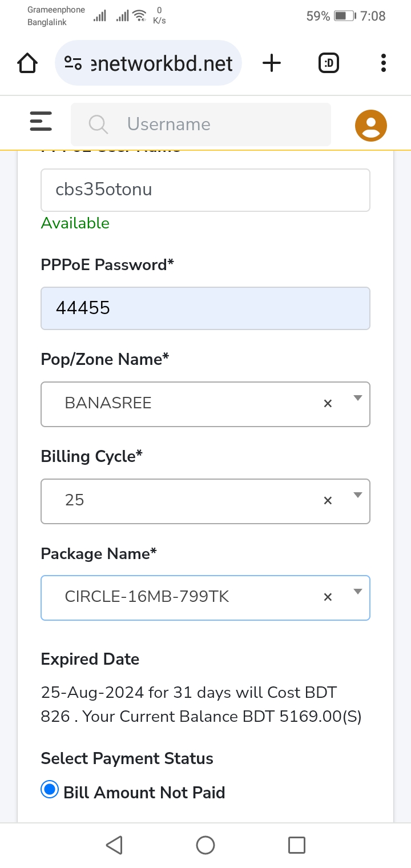Screen dimensions: 411x868
Task: Expand the Billing Cycle dropdown
Action: 358,495
